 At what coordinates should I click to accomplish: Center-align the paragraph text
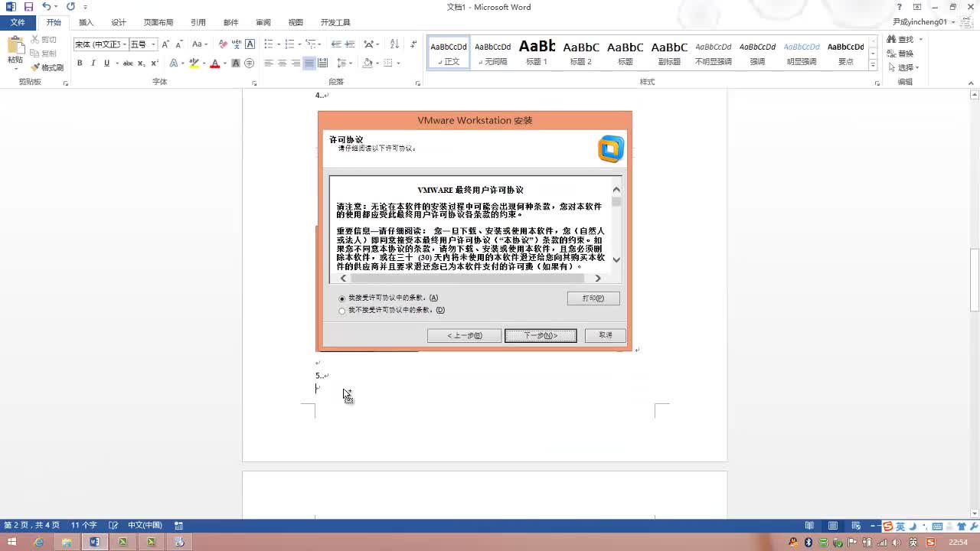[283, 64]
